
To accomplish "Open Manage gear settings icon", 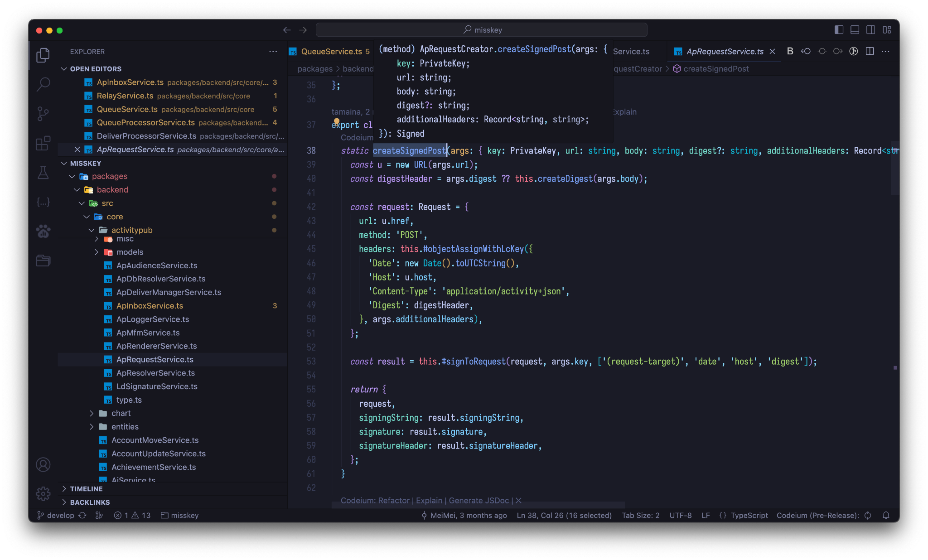I will click(43, 494).
